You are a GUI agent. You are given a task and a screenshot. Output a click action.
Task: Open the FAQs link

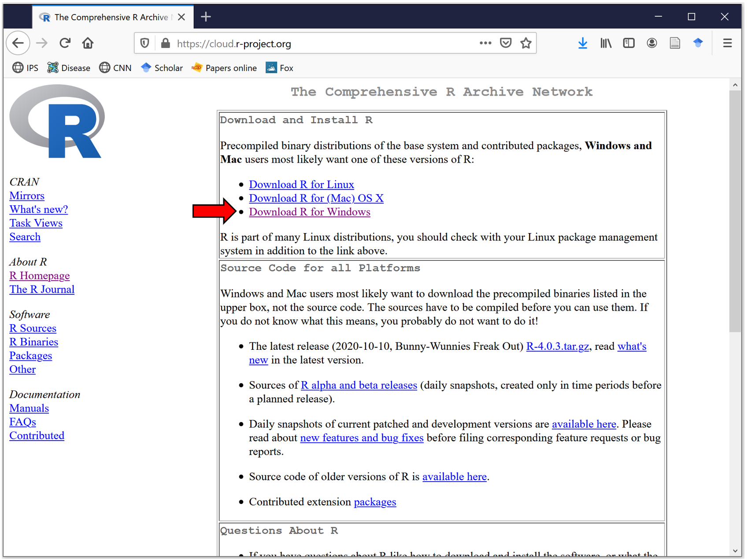[23, 422]
